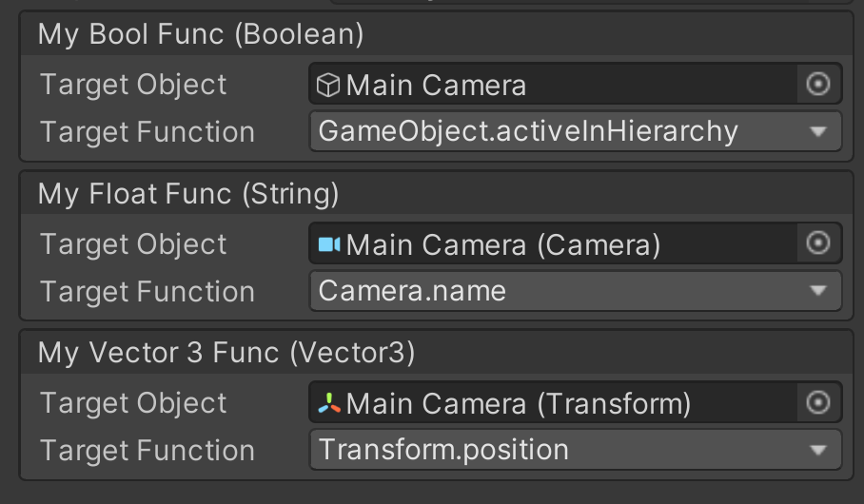The height and width of the screenshot is (504, 864).
Task: Select the Main Camera text in Bool Func field
Action: coord(436,86)
